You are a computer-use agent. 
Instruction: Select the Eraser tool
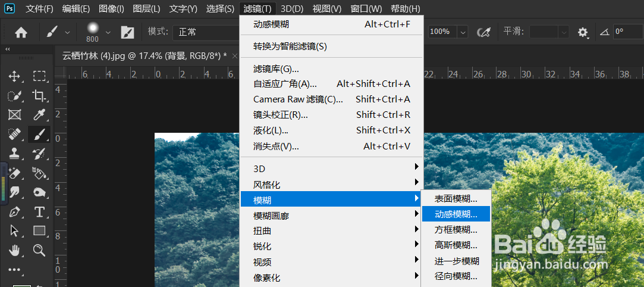(14, 173)
